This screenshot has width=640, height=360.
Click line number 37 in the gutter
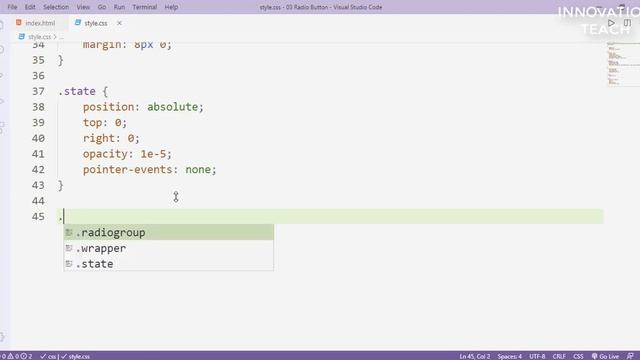(38, 91)
